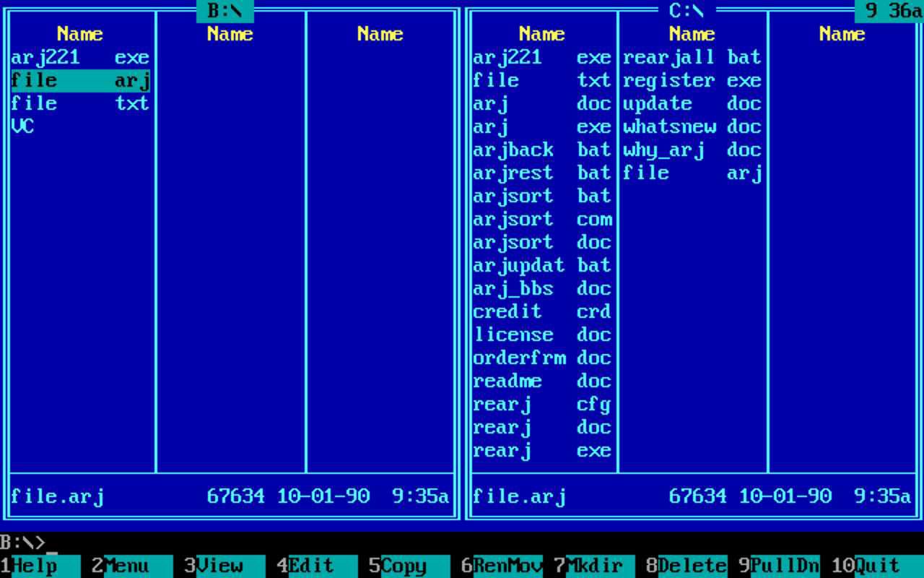The image size is (924, 578).
Task: Select license doc file
Action: (x=542, y=335)
